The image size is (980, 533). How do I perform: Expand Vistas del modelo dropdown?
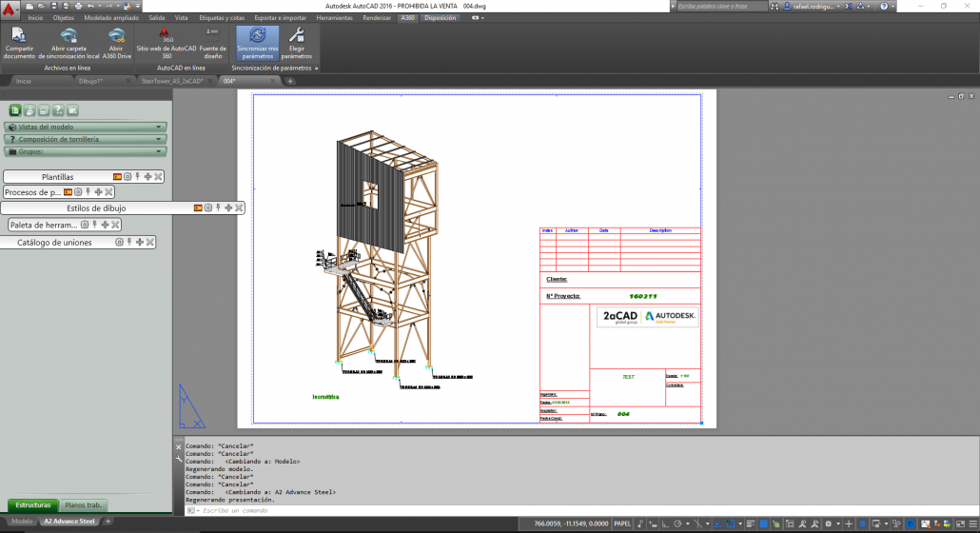[159, 127]
